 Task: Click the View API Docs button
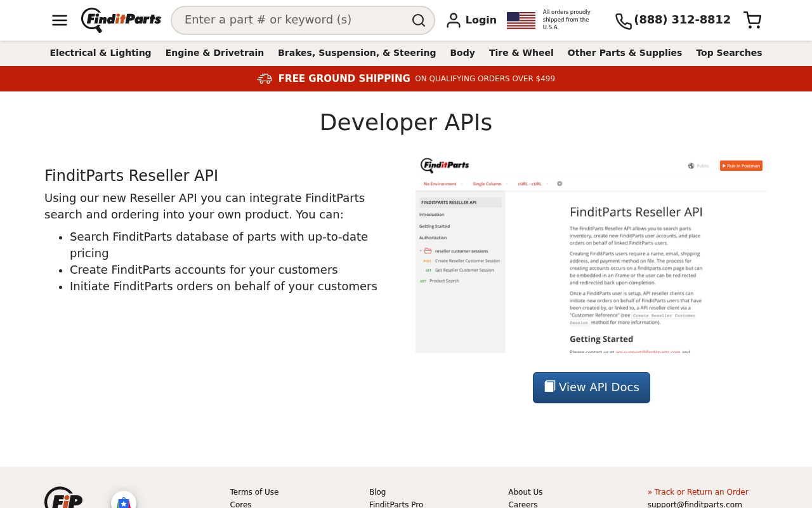(x=591, y=387)
